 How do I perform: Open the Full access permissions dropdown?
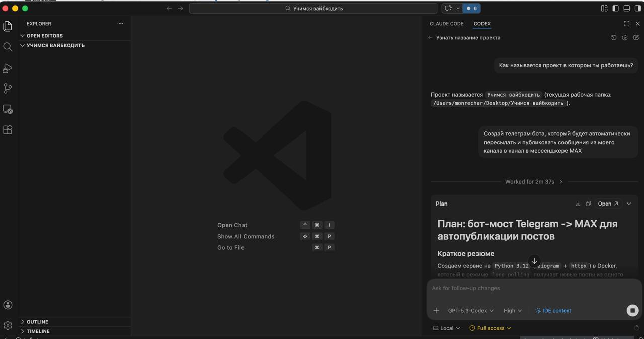[491, 328]
